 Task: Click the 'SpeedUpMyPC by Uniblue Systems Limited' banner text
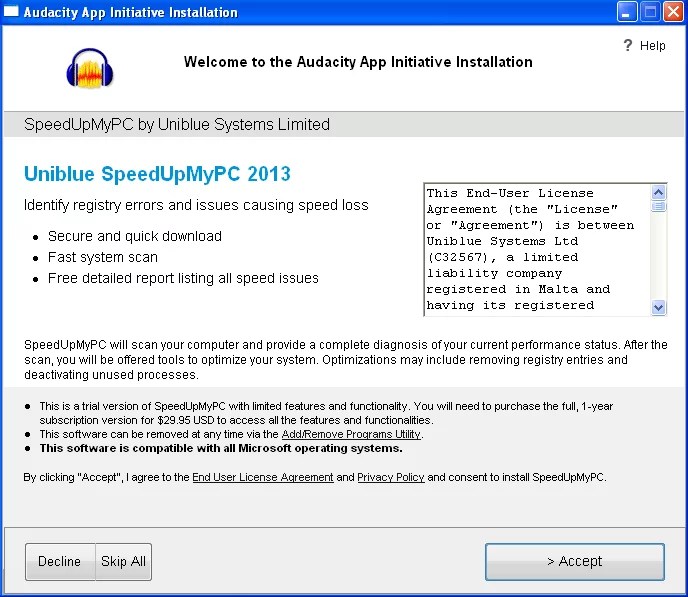[x=177, y=125]
